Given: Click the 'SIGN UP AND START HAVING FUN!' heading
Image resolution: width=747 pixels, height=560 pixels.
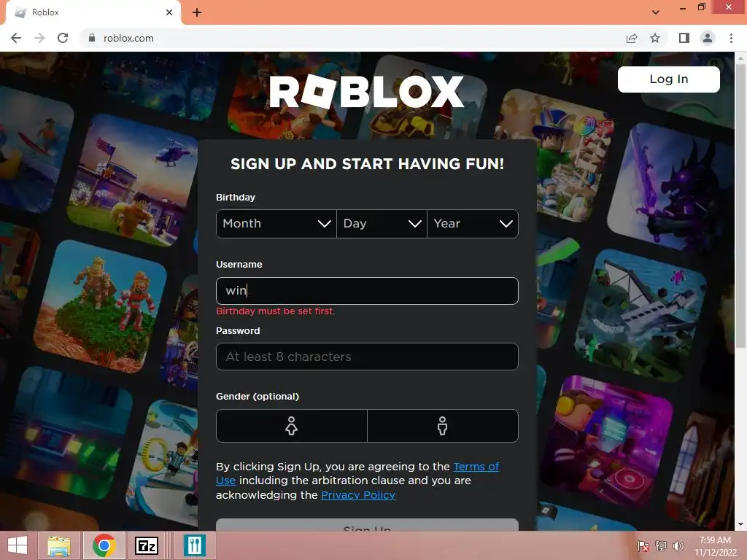Looking at the screenshot, I should (x=368, y=164).
